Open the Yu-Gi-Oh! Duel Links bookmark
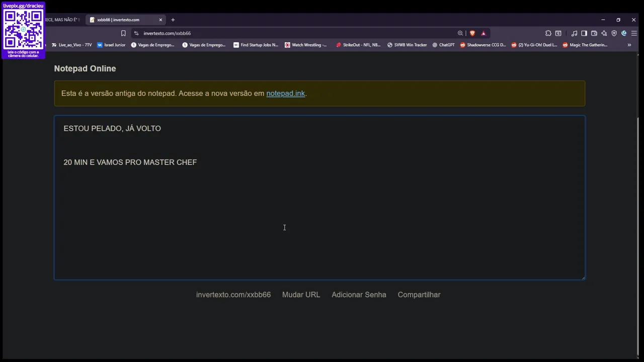This screenshot has width=644, height=362. pos(534,45)
